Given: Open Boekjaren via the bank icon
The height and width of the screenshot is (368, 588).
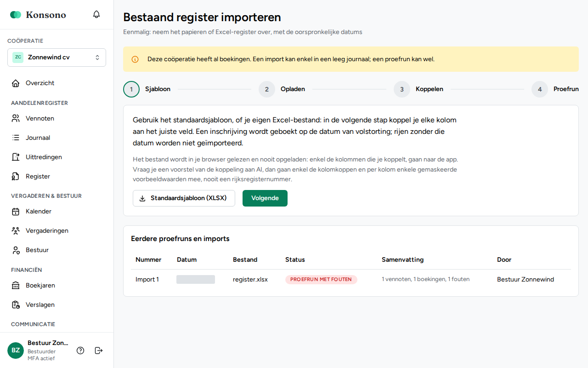Looking at the screenshot, I should 16,286.
